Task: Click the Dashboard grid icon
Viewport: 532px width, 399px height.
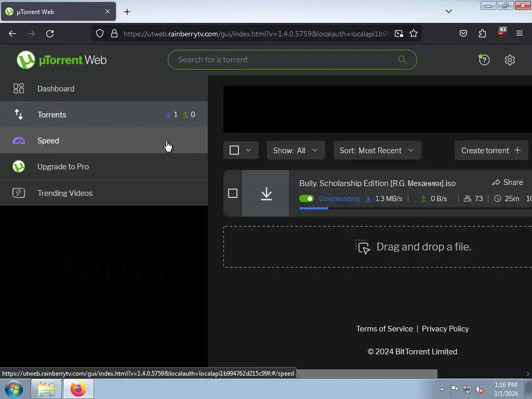Action: click(x=19, y=88)
